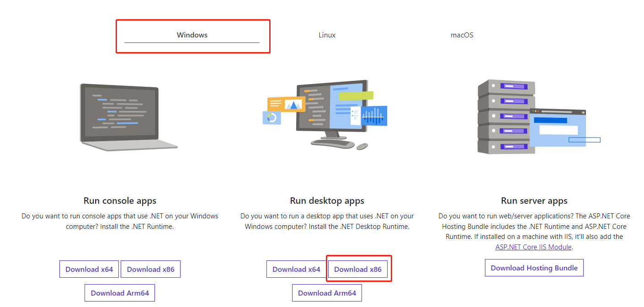Download x86 runtime for console apps
Screen dimensions: 644x307
click(x=151, y=269)
